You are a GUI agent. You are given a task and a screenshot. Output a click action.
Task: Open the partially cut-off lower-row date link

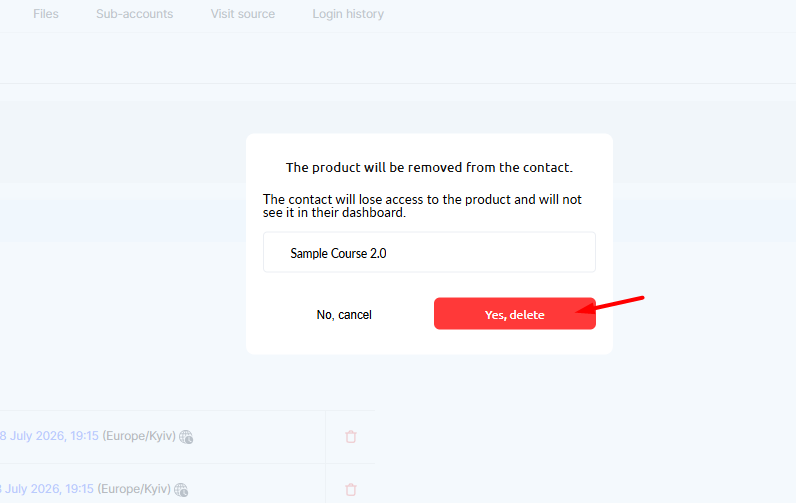click(47, 489)
